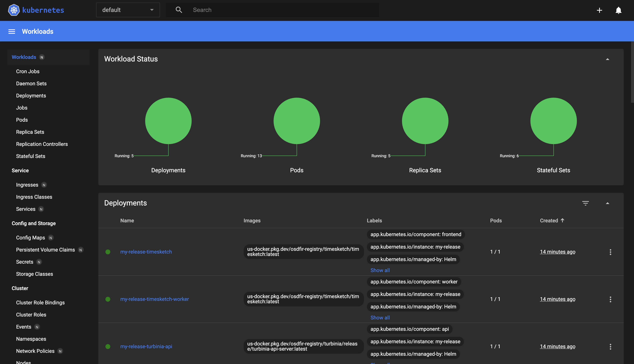Click the Created sort arrow icon
This screenshot has height=364, width=634.
pyautogui.click(x=562, y=220)
